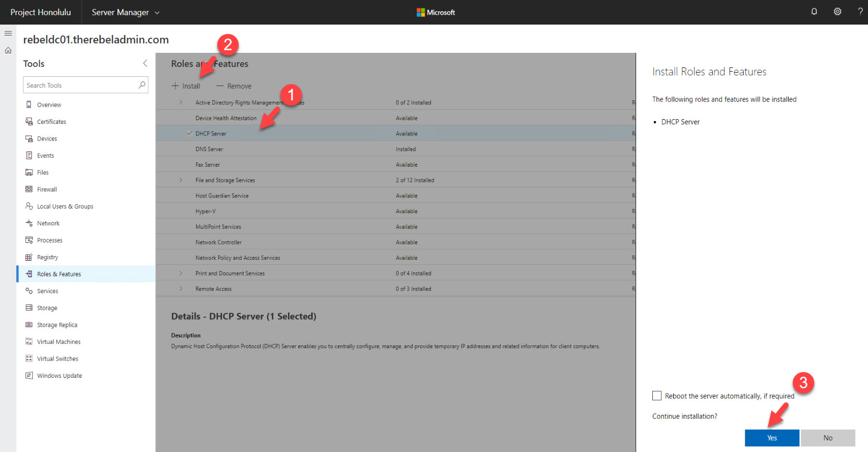Click the Roles & Features icon
This screenshot has height=452, width=868.
29,274
